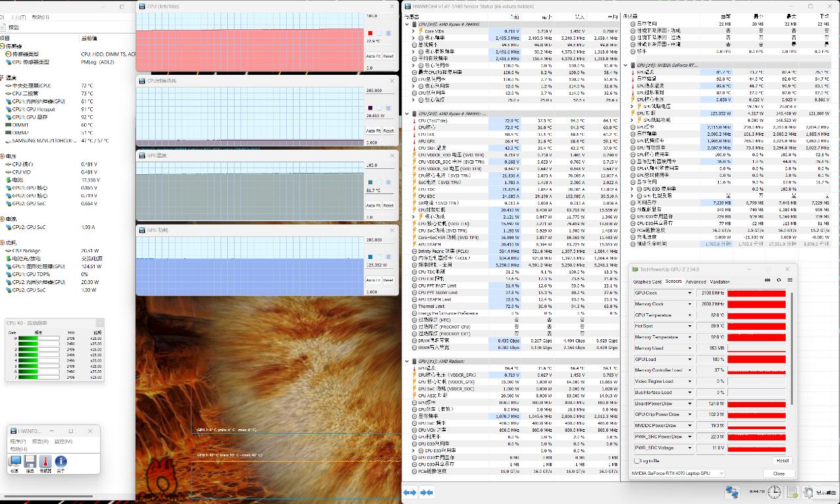The height and width of the screenshot is (504, 840).
Task: Click Auto Fit in the CPU (Tctl/Tdie) graph
Action: coord(373,56)
